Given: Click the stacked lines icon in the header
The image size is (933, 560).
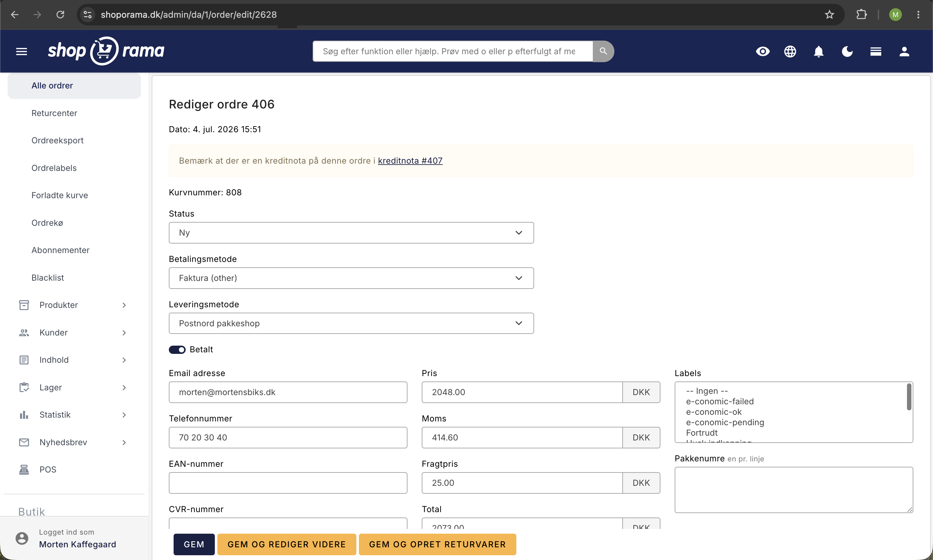Looking at the screenshot, I should (x=876, y=51).
